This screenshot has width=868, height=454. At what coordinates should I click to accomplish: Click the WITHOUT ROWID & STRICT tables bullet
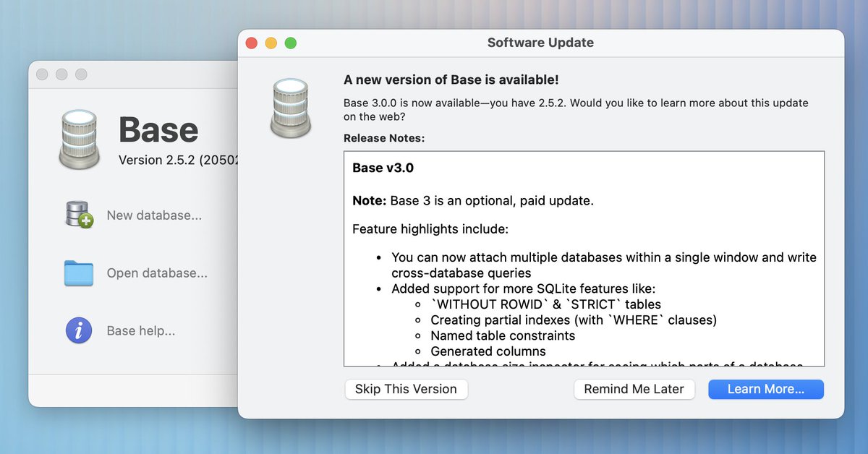[x=545, y=304]
